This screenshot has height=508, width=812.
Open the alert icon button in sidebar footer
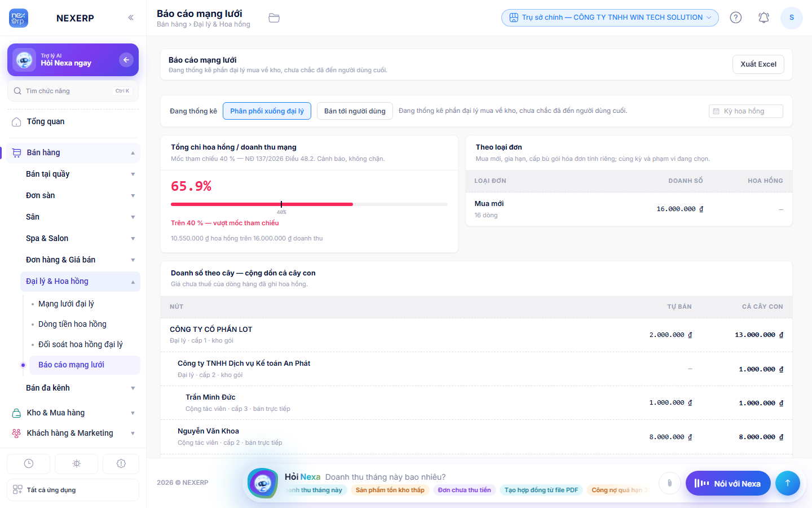(121, 463)
